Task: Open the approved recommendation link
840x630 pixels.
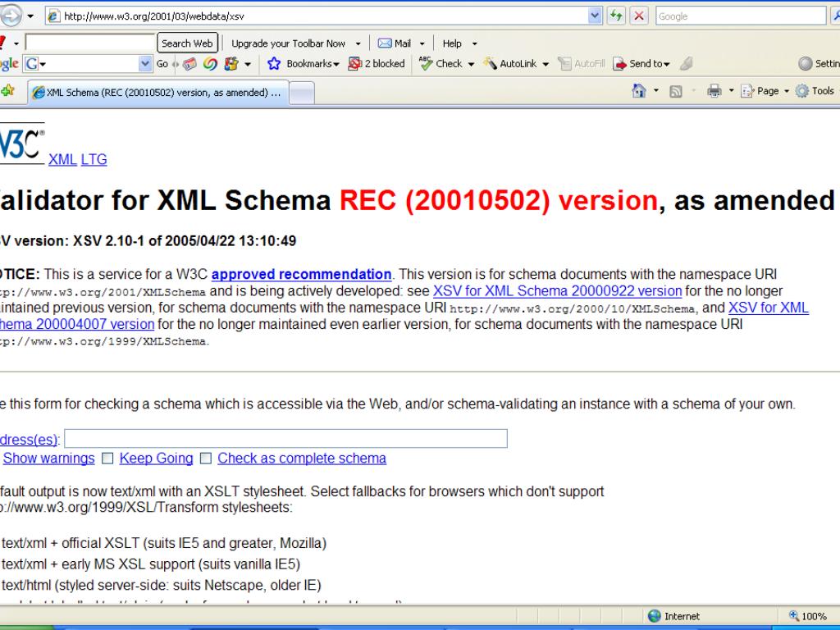Action: 301,274
